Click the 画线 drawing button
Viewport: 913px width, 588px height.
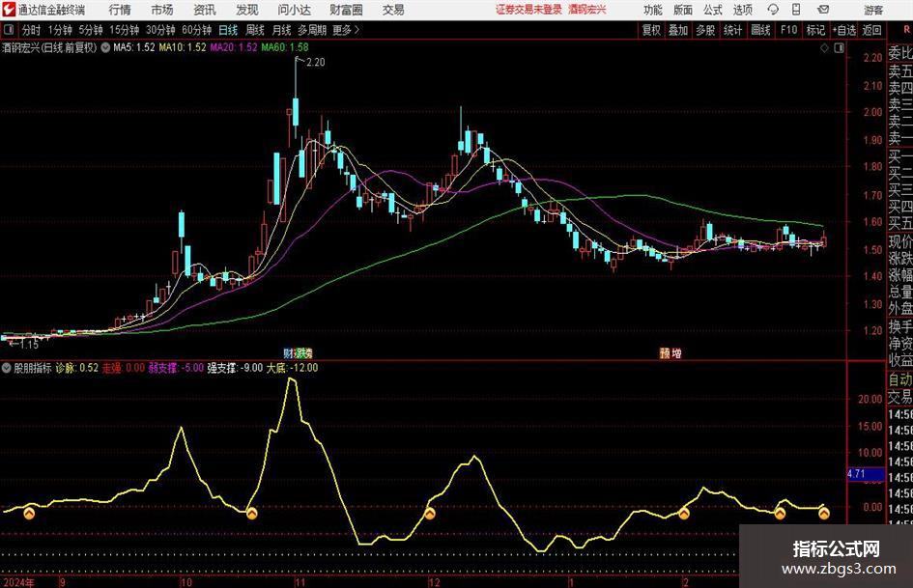[760, 29]
